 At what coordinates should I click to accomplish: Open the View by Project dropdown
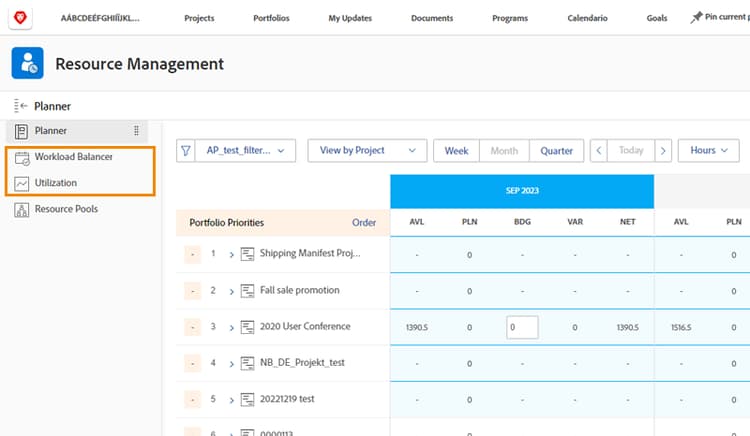click(x=367, y=151)
